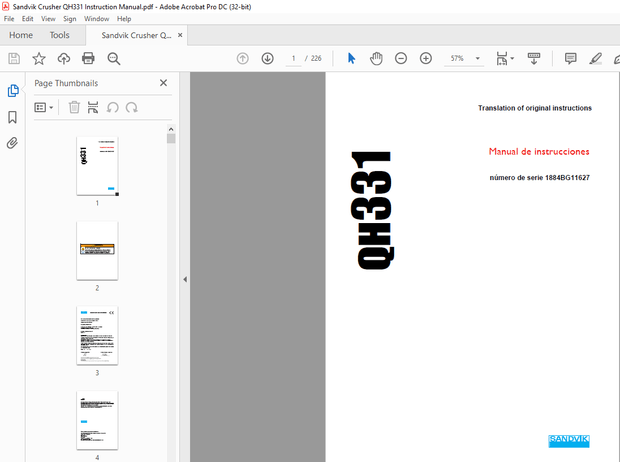Activate the Hand pan tool
This screenshot has height=462, width=620.
(376, 59)
